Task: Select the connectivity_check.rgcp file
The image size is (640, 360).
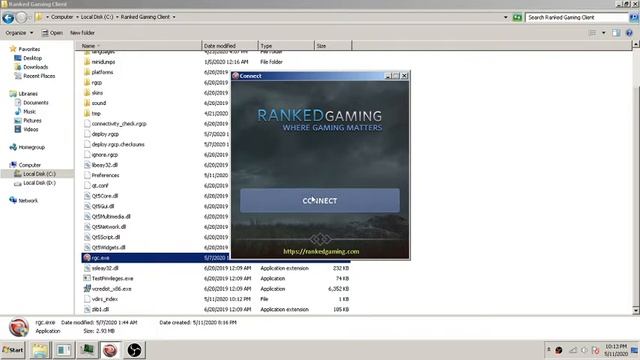Action: [x=119, y=124]
